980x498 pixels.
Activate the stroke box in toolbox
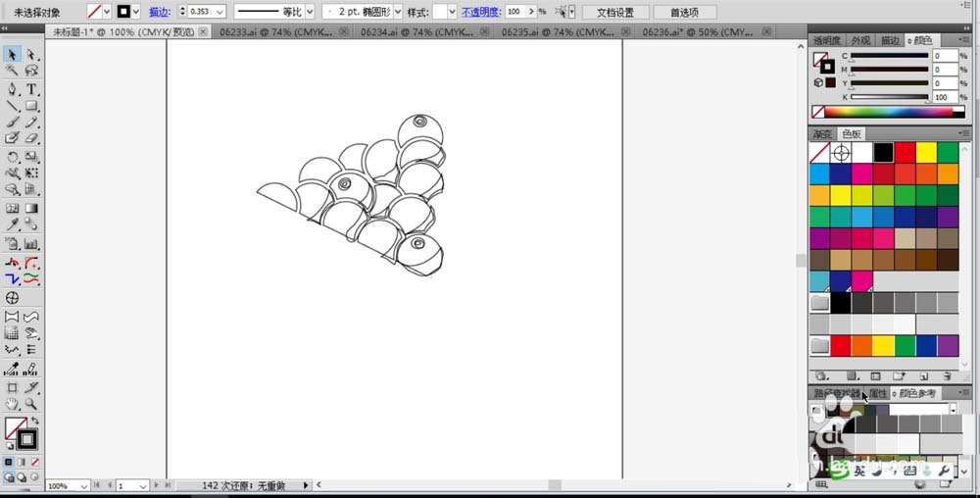26,439
